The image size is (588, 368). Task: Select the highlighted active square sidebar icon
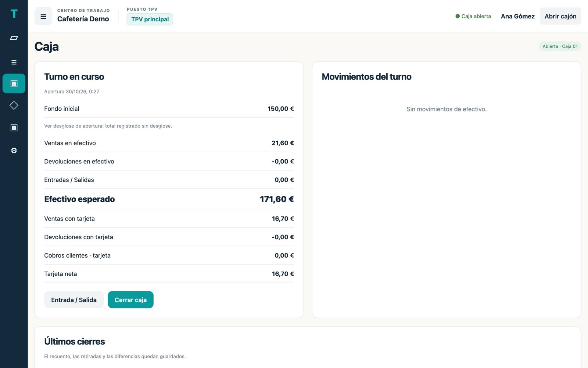pos(14,84)
